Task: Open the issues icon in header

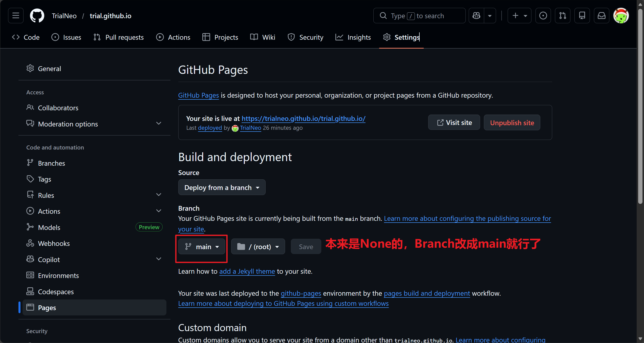Action: click(543, 16)
